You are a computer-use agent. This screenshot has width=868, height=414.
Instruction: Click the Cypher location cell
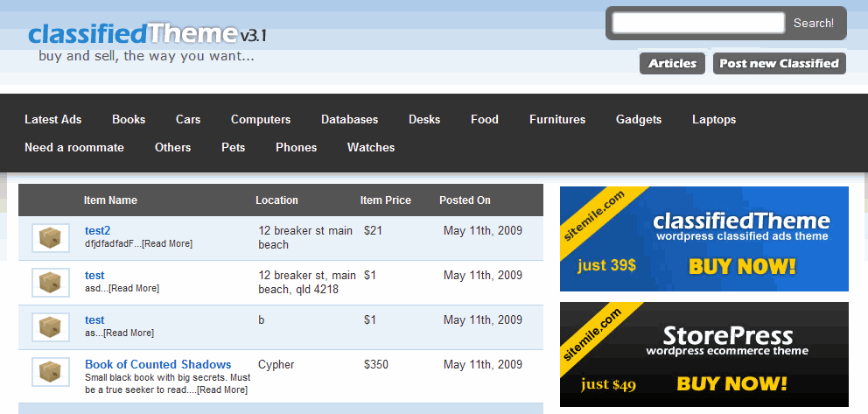[276, 365]
